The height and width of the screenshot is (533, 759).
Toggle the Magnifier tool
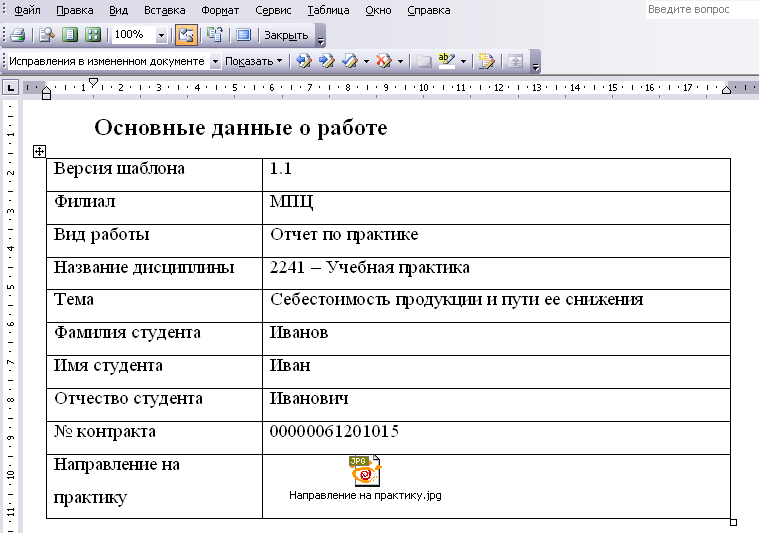tap(46, 35)
